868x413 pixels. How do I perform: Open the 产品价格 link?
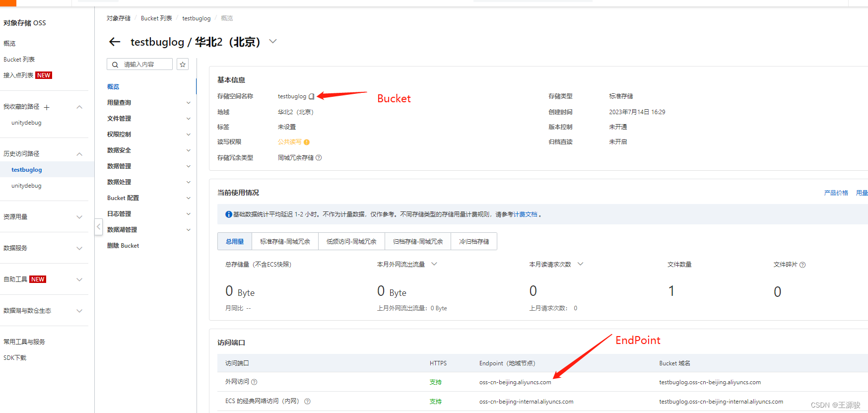[x=836, y=193]
